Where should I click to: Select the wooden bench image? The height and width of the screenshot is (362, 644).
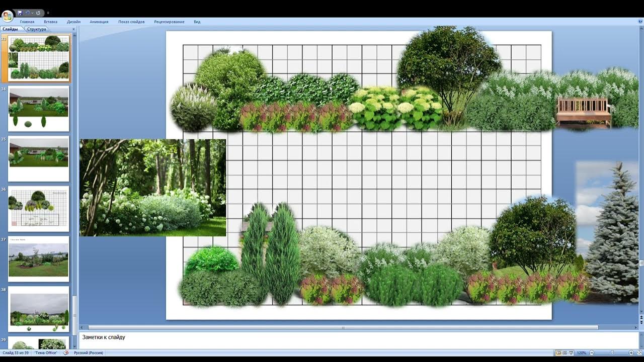[584, 112]
